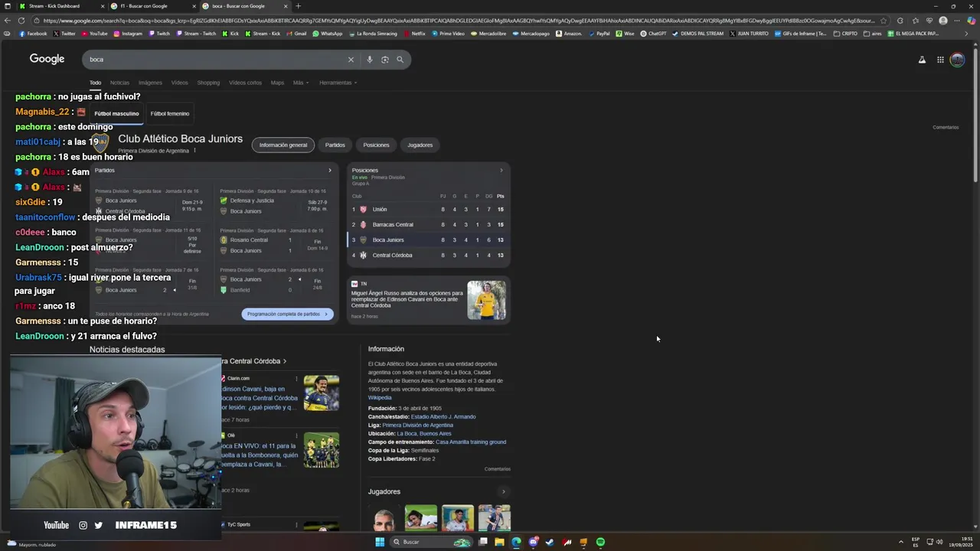Open Primera División de Argentina league link

[x=417, y=425]
